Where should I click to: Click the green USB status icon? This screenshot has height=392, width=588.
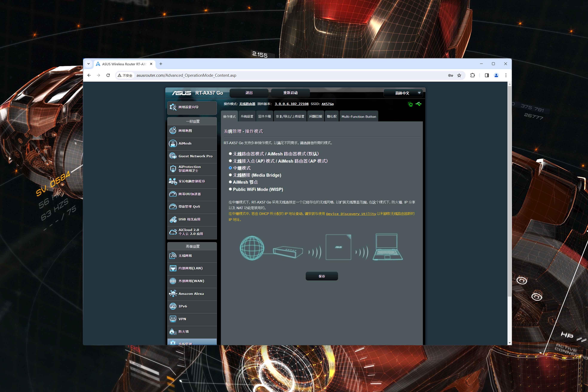click(x=418, y=104)
